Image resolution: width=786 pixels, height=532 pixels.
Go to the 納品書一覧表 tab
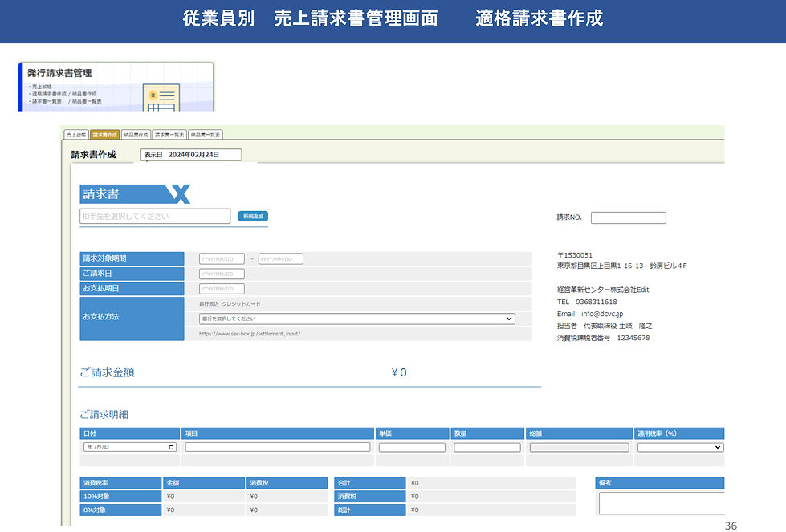[206, 135]
